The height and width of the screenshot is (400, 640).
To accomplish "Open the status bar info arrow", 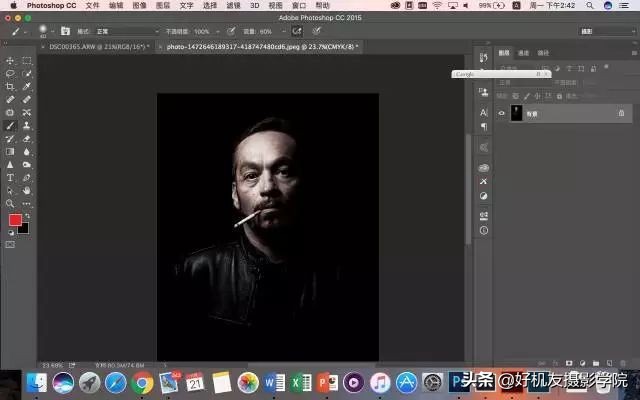I will [x=165, y=365].
